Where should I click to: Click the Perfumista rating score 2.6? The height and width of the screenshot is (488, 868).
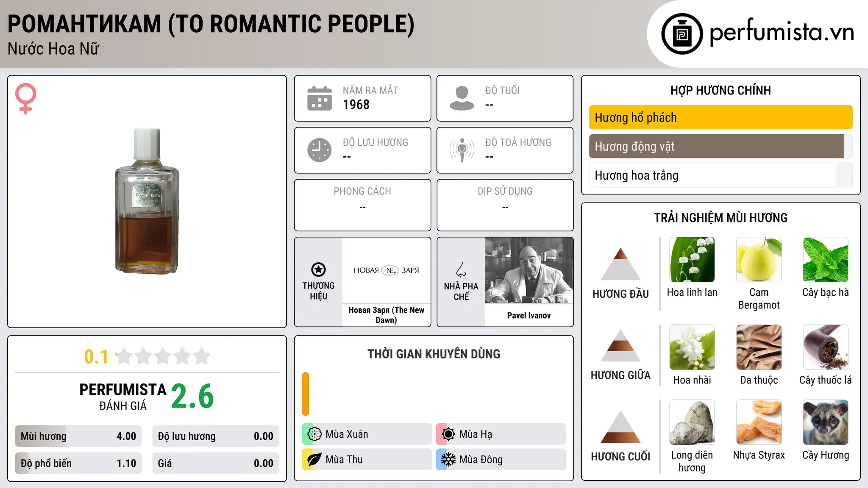coord(192,396)
